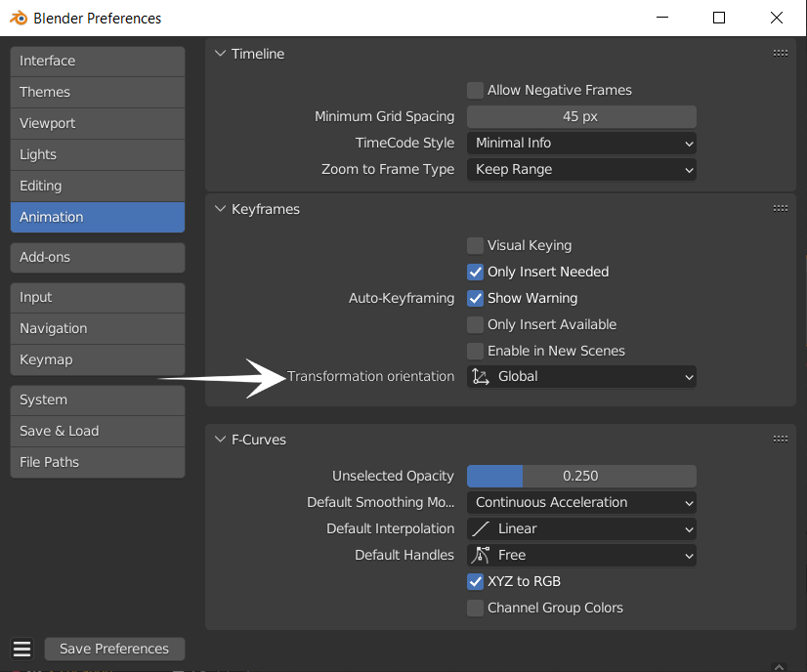
Task: Open File Paths preferences
Action: (x=98, y=462)
